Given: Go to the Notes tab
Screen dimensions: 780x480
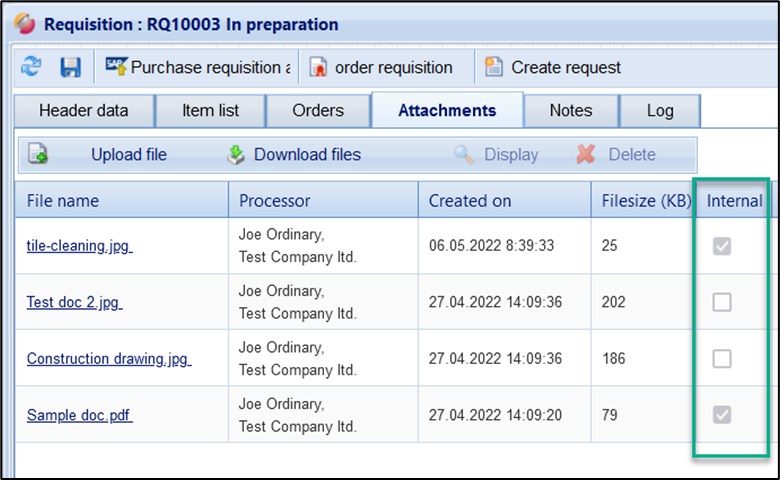Looking at the screenshot, I should pyautogui.click(x=570, y=111).
